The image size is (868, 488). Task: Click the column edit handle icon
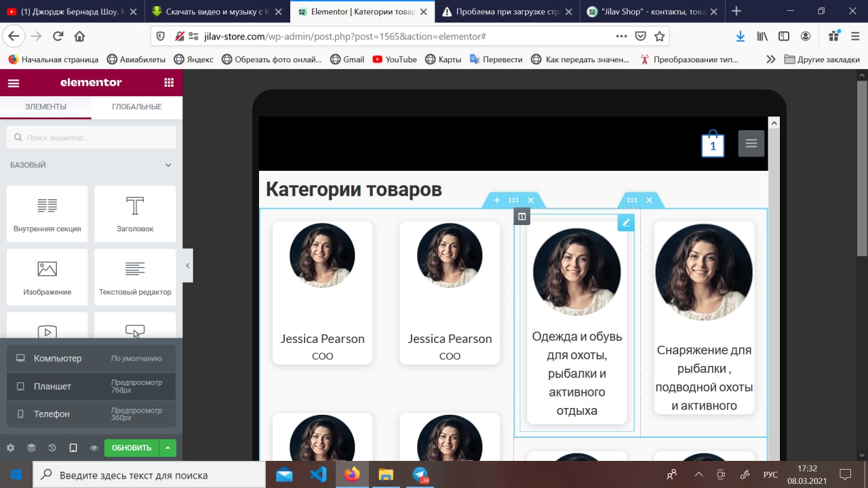[x=521, y=216]
